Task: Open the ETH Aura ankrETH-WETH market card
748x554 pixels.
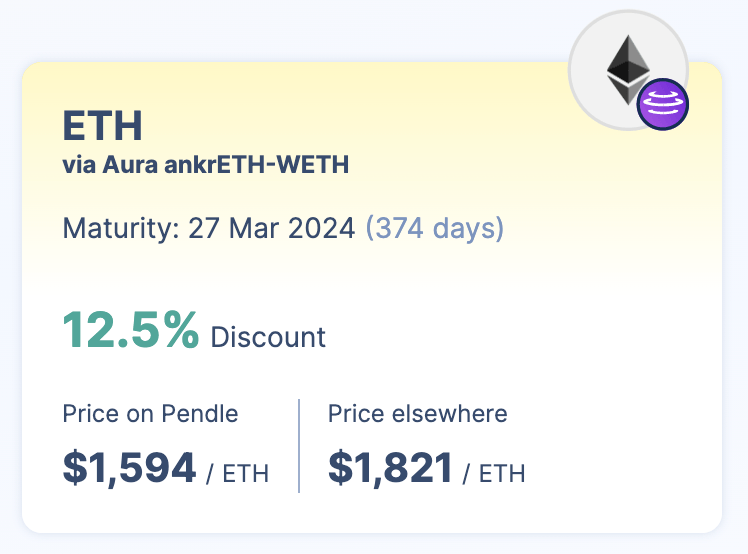Action: coord(372,297)
